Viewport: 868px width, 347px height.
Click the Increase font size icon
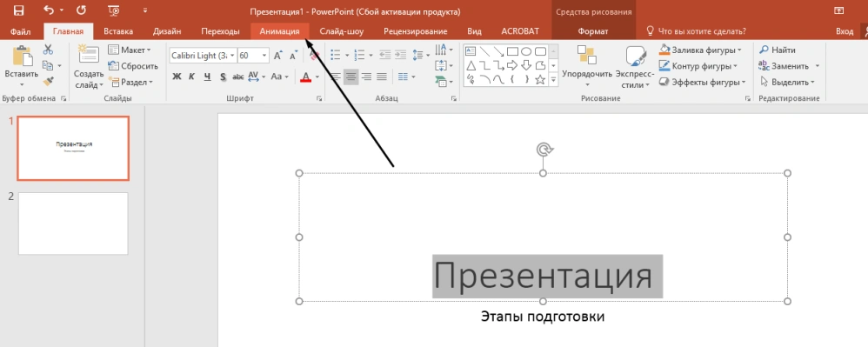[278, 56]
